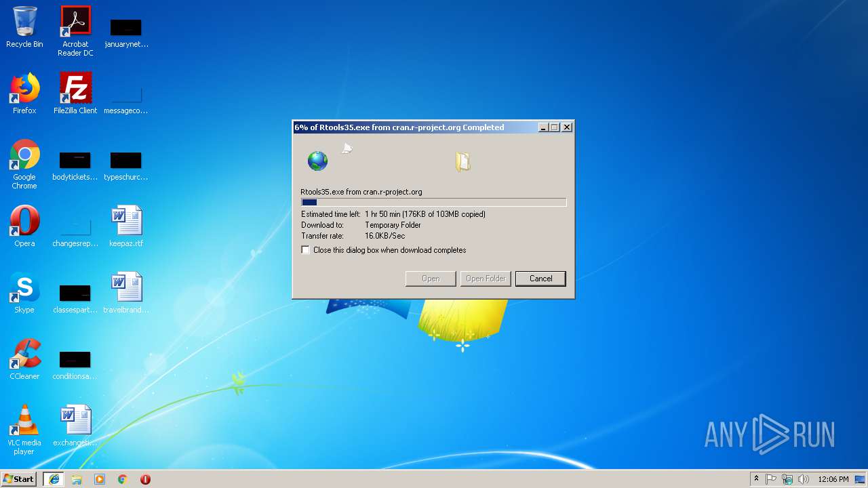Image resolution: width=868 pixels, height=488 pixels.
Task: Open Google Chrome desktop shortcut
Action: click(x=24, y=165)
